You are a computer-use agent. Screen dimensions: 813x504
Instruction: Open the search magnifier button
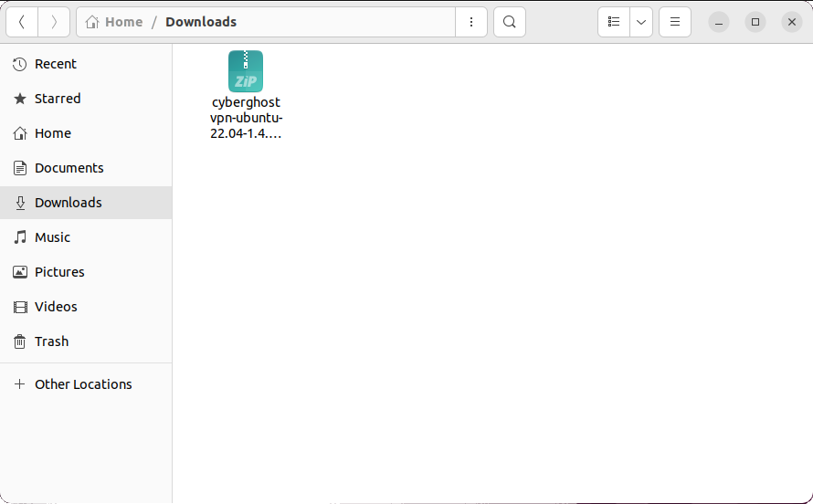pyautogui.click(x=510, y=22)
